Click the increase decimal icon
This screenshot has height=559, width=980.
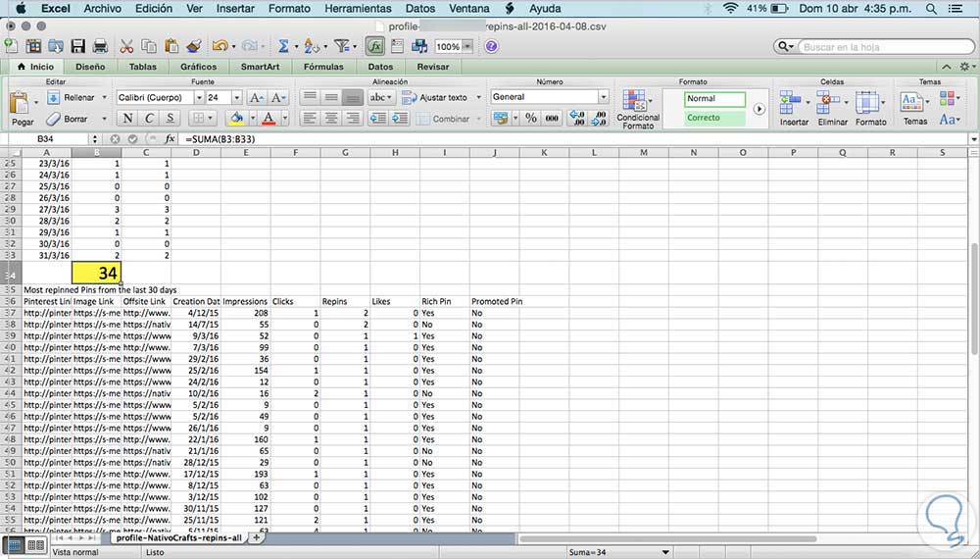tap(576, 119)
